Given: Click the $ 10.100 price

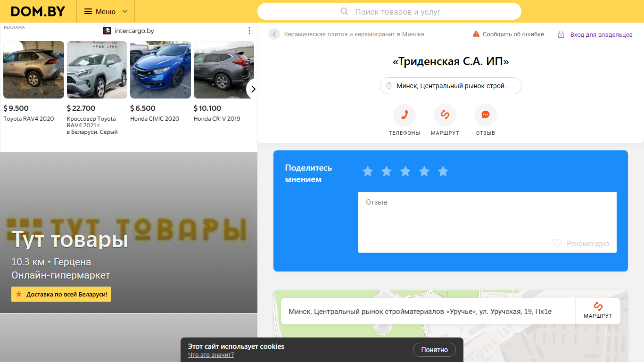Looking at the screenshot, I should tap(207, 108).
